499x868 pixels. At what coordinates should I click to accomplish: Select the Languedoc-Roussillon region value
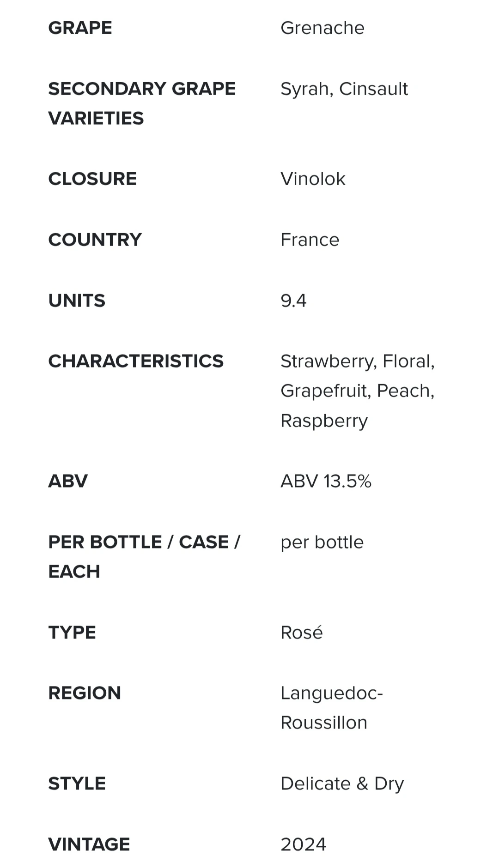pyautogui.click(x=332, y=708)
